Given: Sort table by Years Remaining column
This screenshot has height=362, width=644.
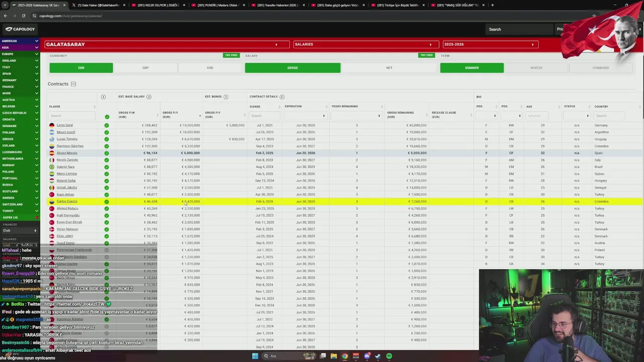Looking at the screenshot, I should pos(356,107).
